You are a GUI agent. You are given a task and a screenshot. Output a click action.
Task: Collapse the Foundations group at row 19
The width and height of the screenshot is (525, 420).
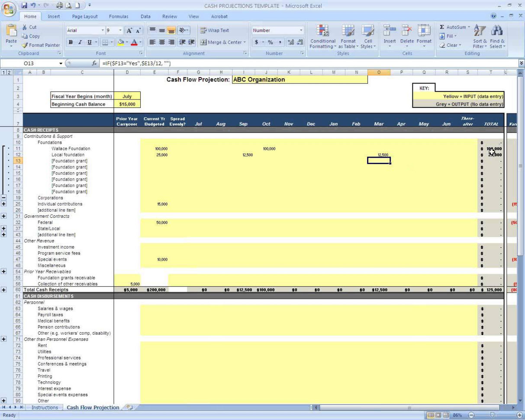4,198
